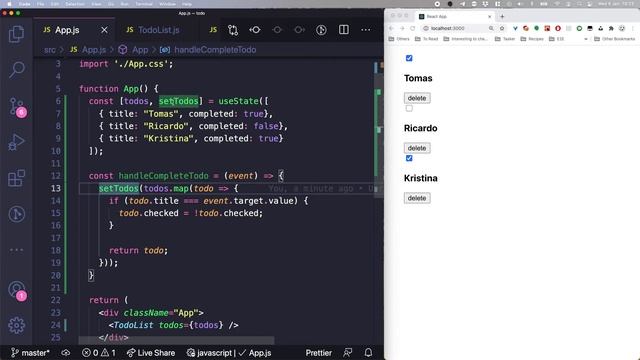Delete the Kristina todo
Viewport: 640px width, 360px height.
[417, 198]
